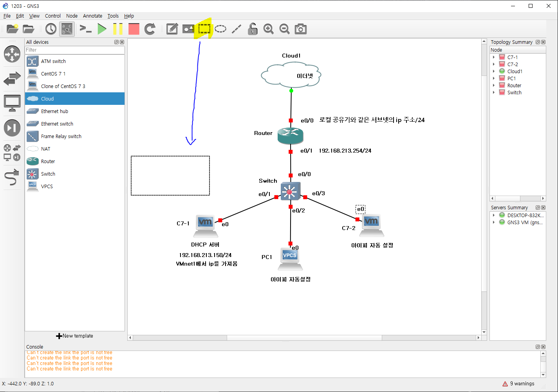Click the New blank project icon
Viewport: 558px width, 392px height.
coord(13,29)
